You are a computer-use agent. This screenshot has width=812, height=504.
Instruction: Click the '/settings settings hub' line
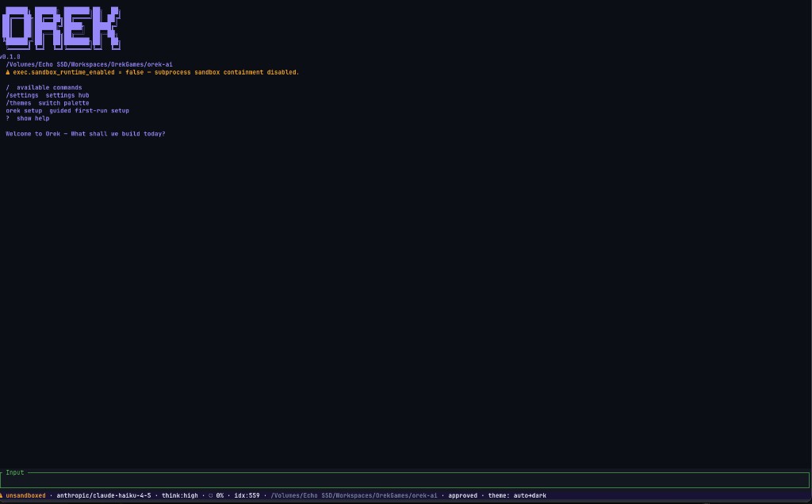coord(48,95)
